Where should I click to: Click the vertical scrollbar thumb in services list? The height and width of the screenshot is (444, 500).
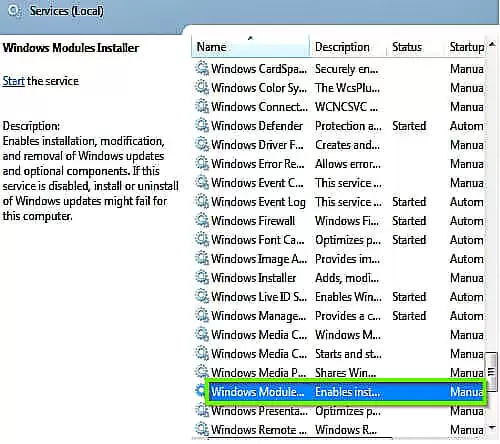(491, 372)
